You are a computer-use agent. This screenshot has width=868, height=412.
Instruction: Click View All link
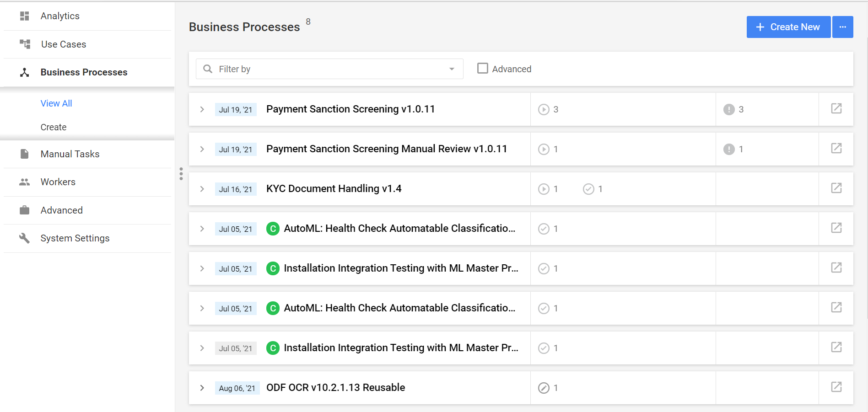[x=56, y=103]
